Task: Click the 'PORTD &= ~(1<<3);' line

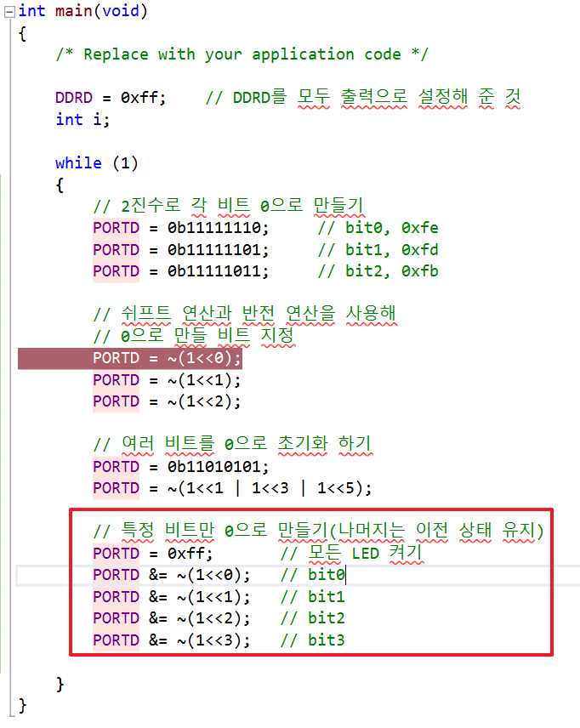Action: 171,640
